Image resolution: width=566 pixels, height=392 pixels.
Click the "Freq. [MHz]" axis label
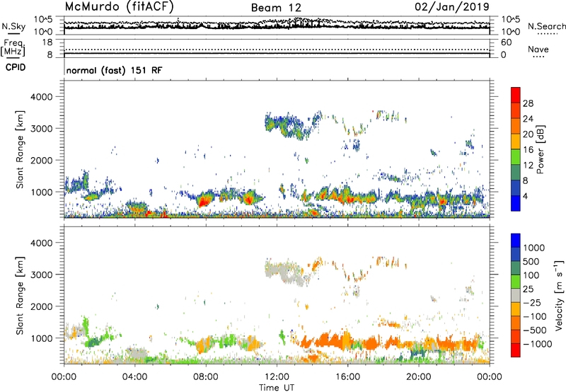pyautogui.click(x=13, y=47)
